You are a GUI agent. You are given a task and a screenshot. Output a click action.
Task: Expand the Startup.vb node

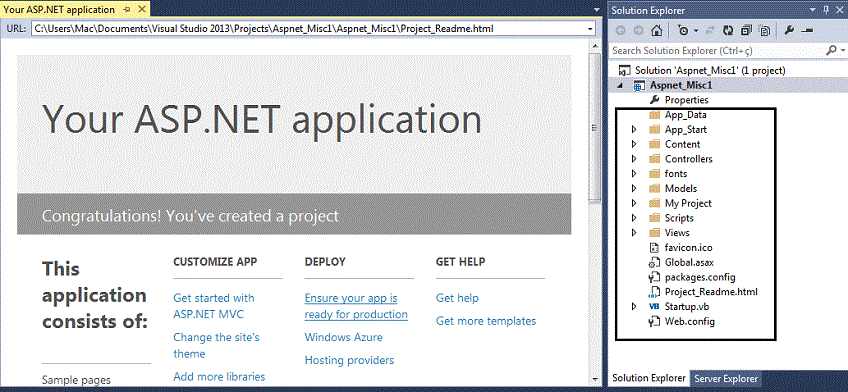[634, 307]
